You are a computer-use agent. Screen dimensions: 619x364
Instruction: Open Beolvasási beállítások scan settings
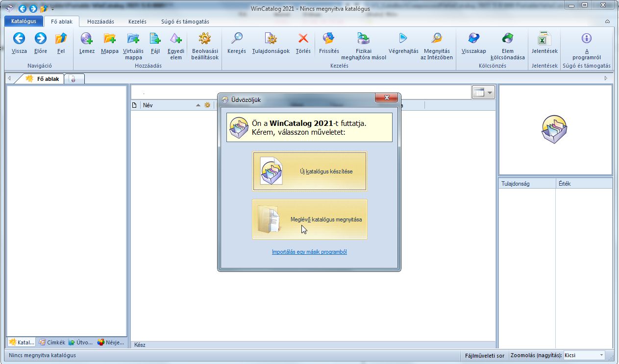(x=205, y=39)
